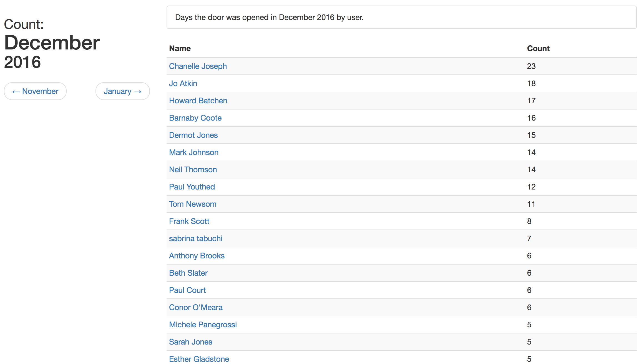Open Frank Scott's link
644x364 pixels.
point(189,221)
